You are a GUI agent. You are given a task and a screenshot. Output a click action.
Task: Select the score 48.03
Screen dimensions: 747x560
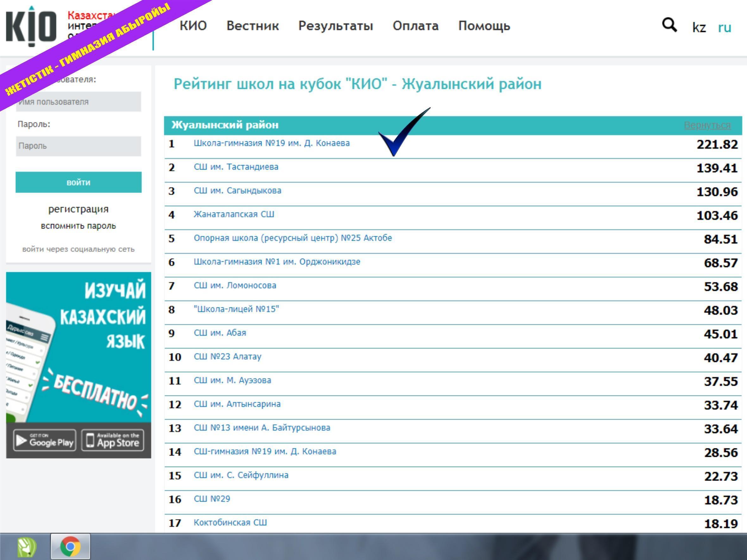[721, 310]
